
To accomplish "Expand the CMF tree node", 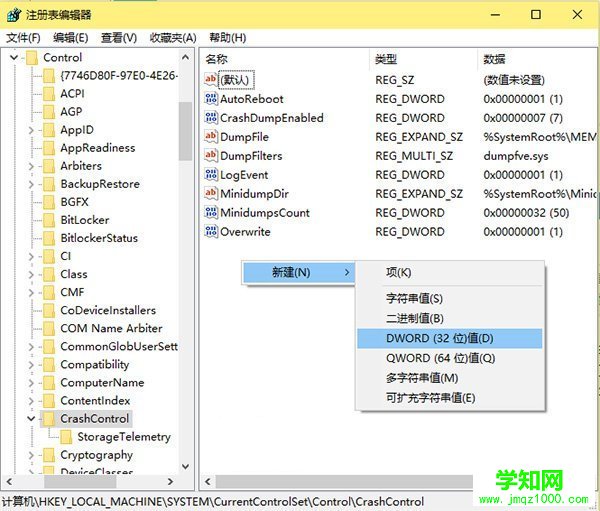I will click(31, 292).
